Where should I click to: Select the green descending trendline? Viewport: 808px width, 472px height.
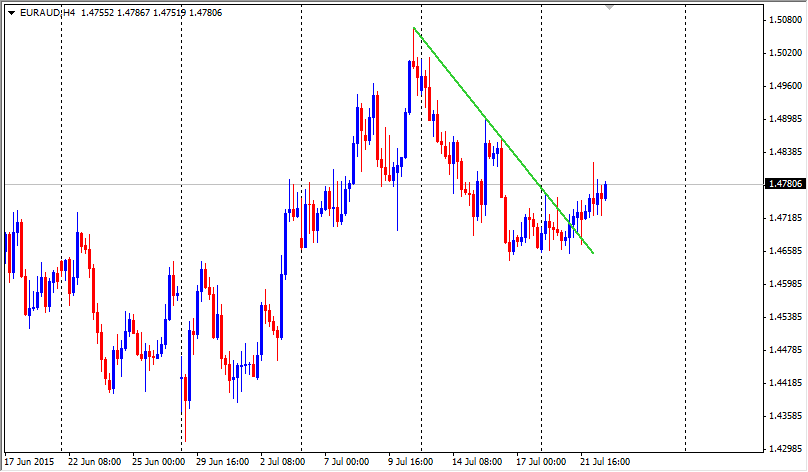pyautogui.click(x=503, y=141)
